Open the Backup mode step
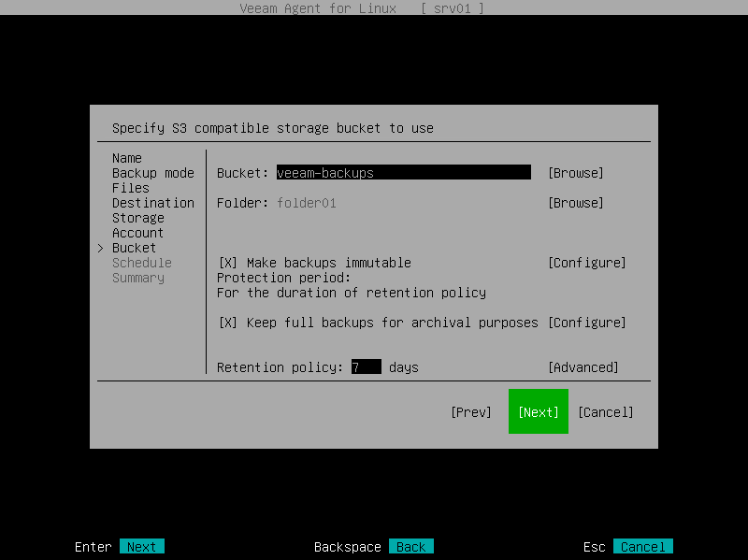Viewport: 748px width, 560px height. pos(152,173)
